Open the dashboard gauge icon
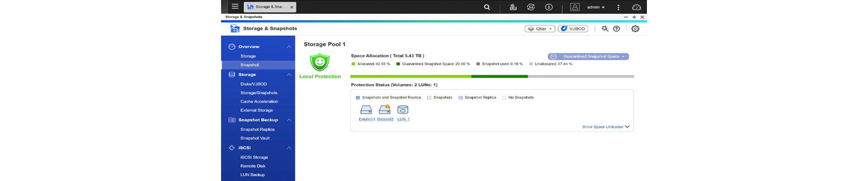This screenshot has width=868, height=181. [x=636, y=7]
